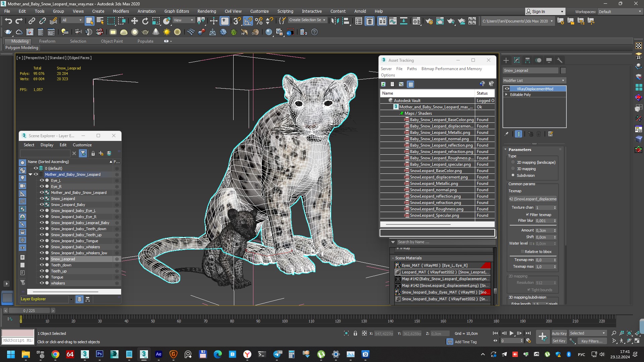Open the Modifier List dropdown
The image size is (644, 362).
pyautogui.click(x=534, y=81)
